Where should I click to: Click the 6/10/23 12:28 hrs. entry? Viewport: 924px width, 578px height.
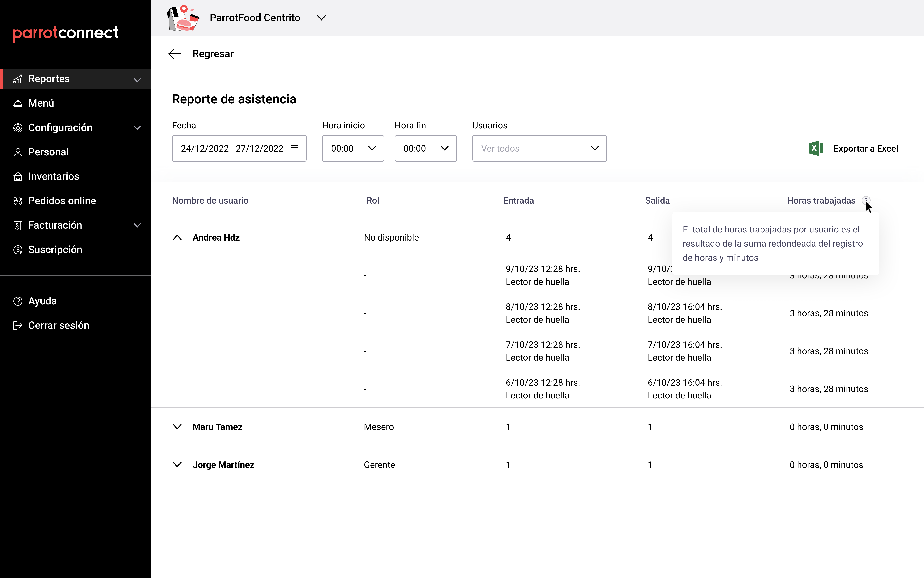click(543, 383)
